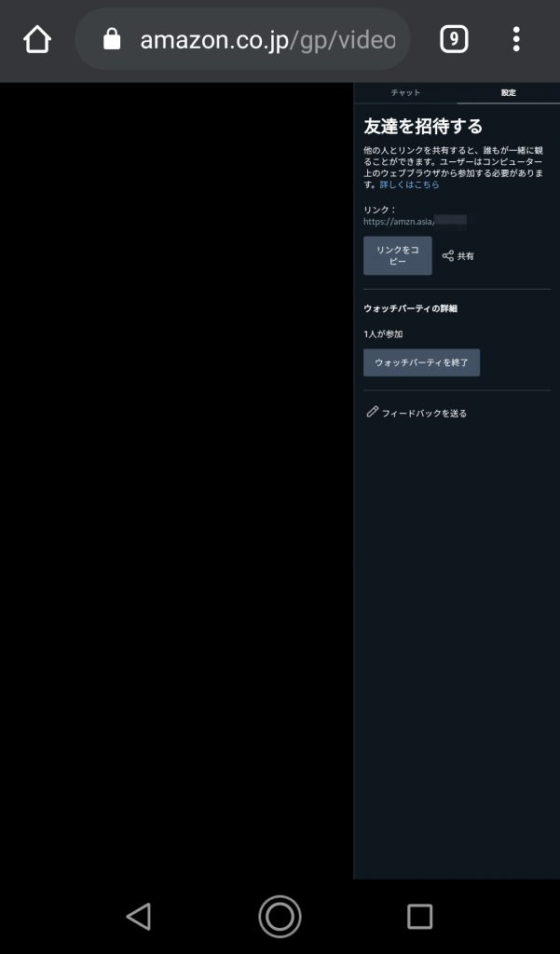Open the browser three-dot overflow menu
The image size is (560, 954).
516,39
